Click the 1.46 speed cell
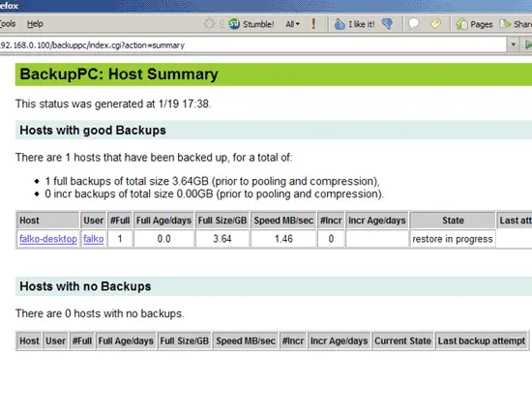This screenshot has width=532, height=415. [x=283, y=239]
